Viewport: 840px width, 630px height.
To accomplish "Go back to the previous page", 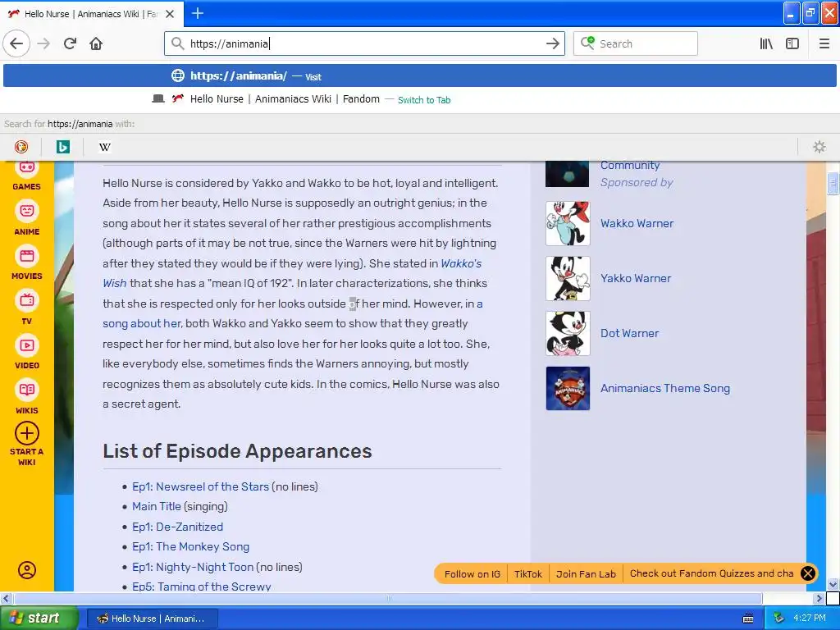I will (x=16, y=43).
